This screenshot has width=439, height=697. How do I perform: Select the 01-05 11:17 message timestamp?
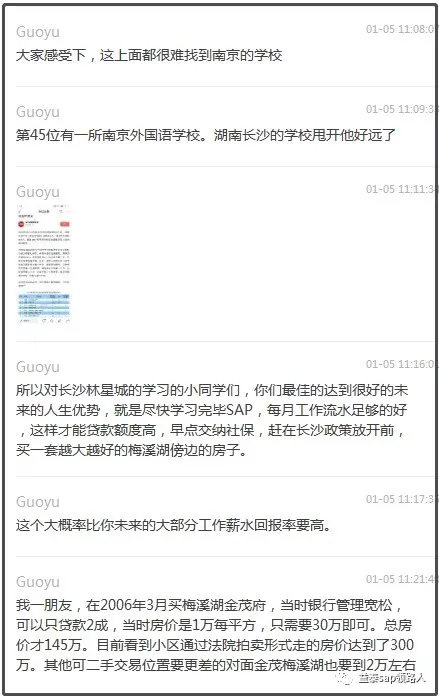click(400, 499)
